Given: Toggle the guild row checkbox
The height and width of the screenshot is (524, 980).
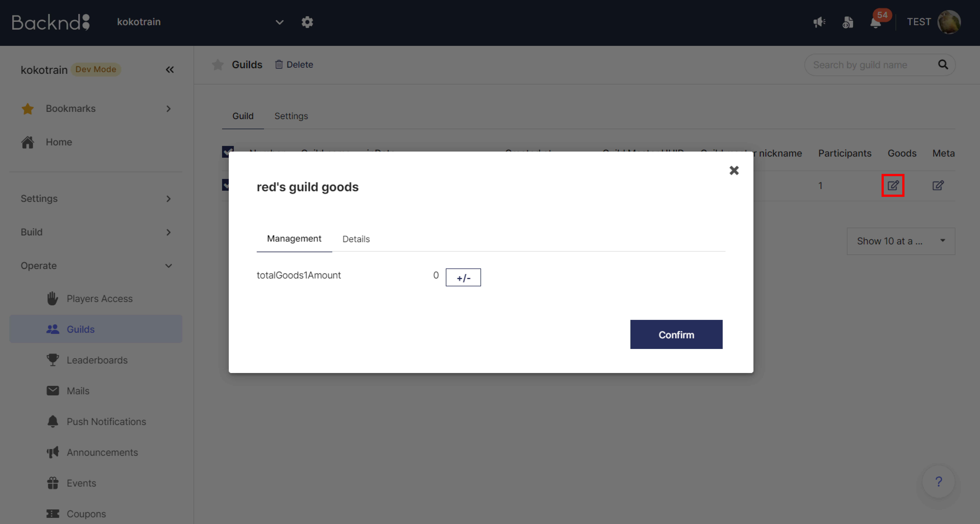Looking at the screenshot, I should click(225, 185).
